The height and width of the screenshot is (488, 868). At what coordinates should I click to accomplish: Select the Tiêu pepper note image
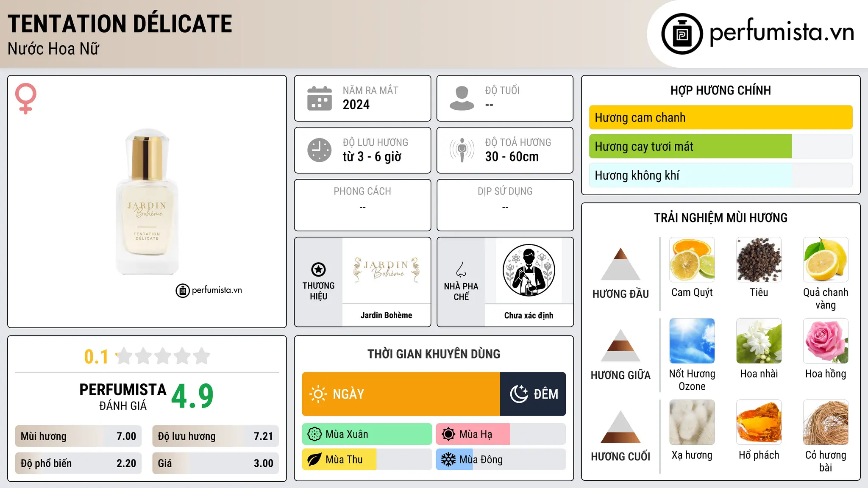click(x=759, y=260)
